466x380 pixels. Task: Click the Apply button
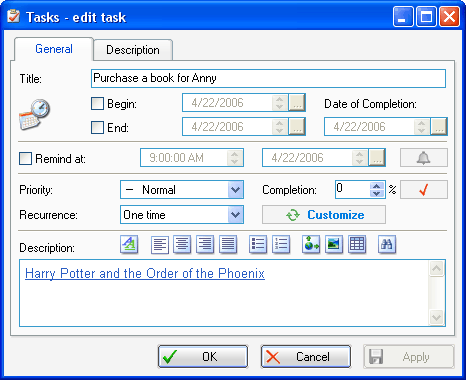pos(409,357)
